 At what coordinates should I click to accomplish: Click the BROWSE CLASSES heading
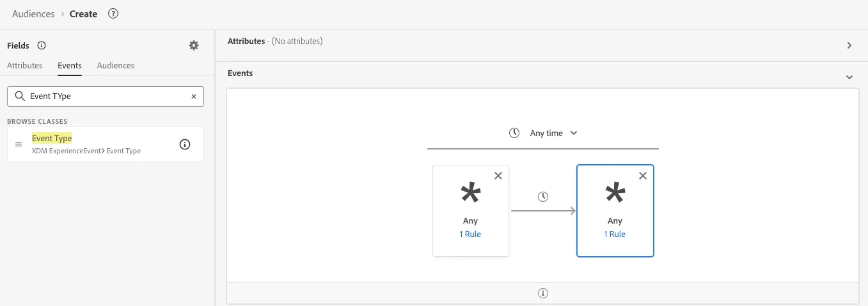pyautogui.click(x=37, y=121)
